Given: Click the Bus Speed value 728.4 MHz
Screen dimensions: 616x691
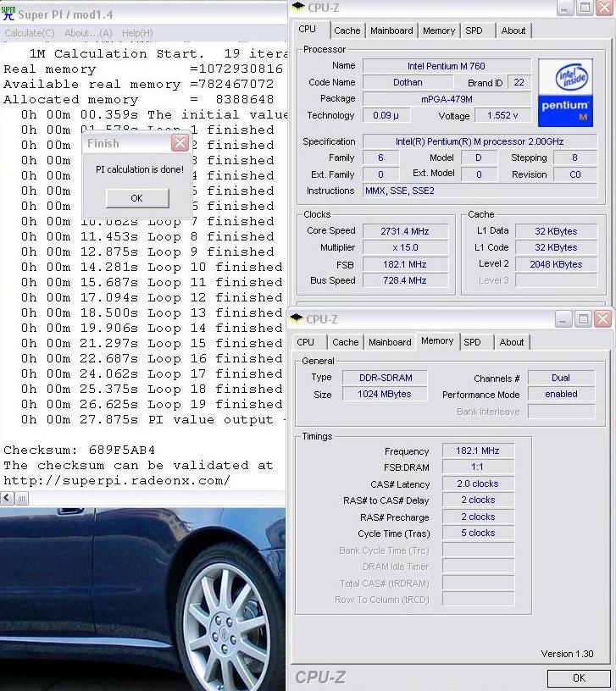Looking at the screenshot, I should click(x=405, y=280).
